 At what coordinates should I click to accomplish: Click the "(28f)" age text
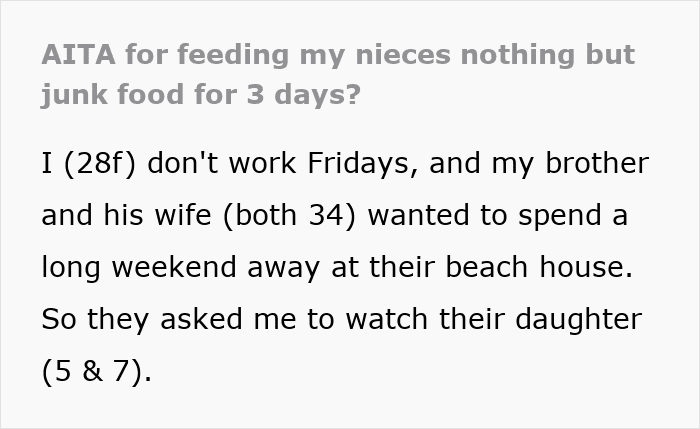tap(100, 163)
